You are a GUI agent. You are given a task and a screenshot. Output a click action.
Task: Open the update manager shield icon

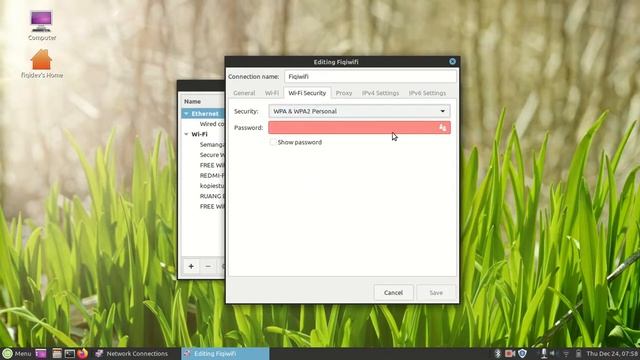click(x=522, y=353)
